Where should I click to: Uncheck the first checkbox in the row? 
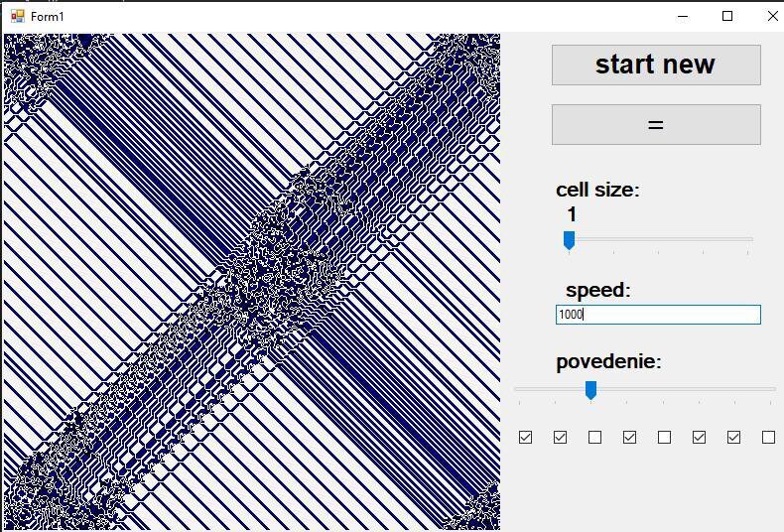tap(526, 438)
